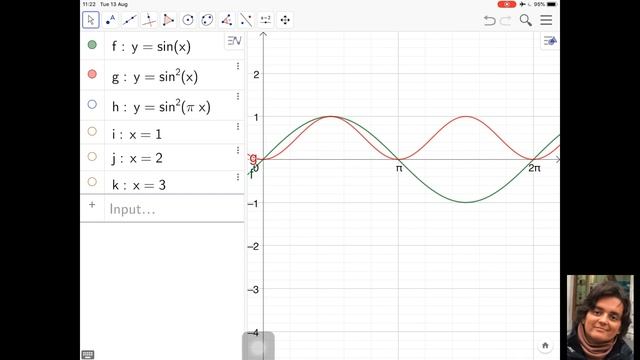Show line k: x = 3
Image resolution: width=640 pixels, height=360 pixels.
click(x=92, y=182)
